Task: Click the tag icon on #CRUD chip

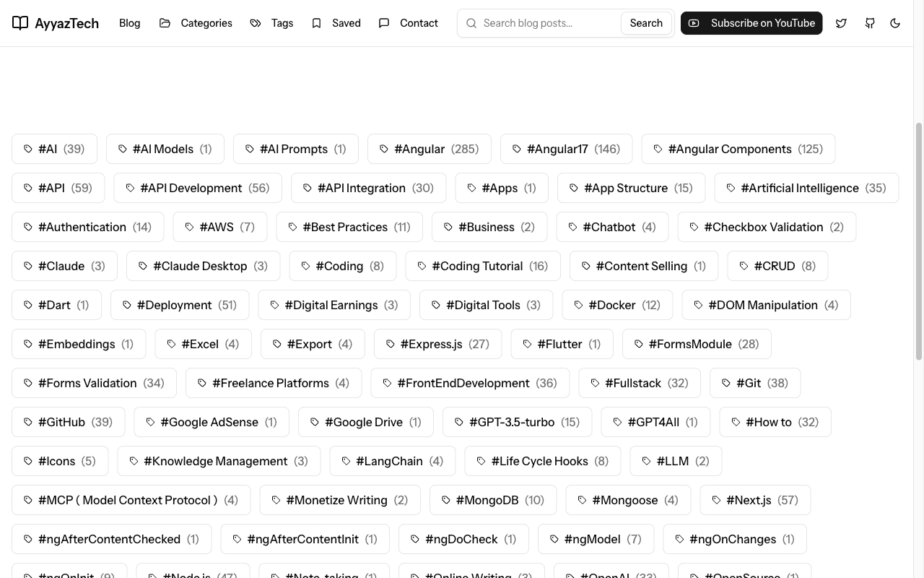Action: 744,266
